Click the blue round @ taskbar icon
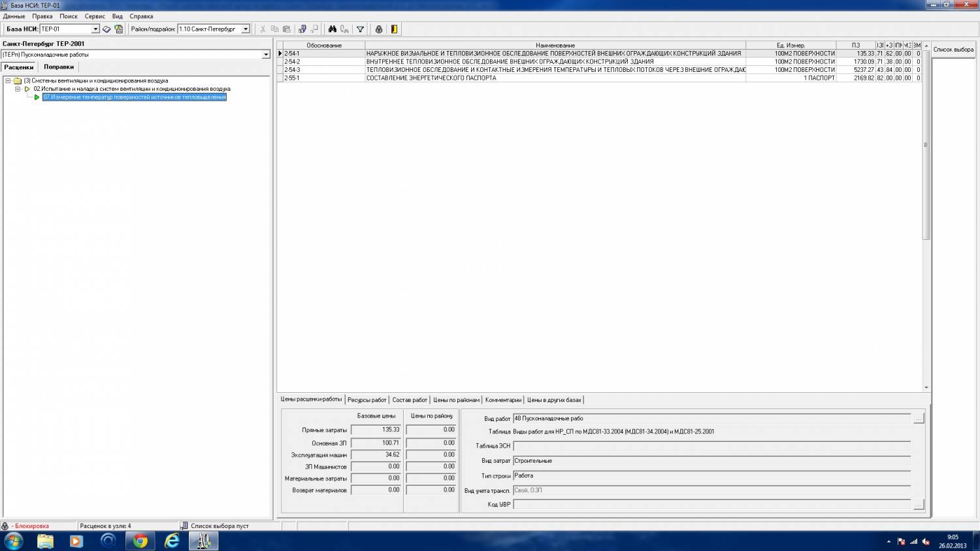This screenshot has height=551, width=980. [108, 541]
